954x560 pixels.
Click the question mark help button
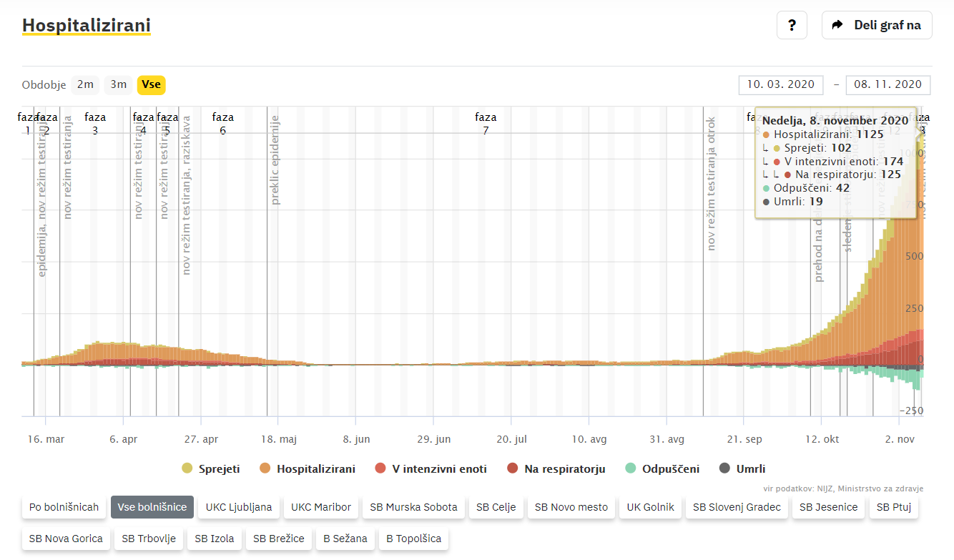tap(792, 25)
